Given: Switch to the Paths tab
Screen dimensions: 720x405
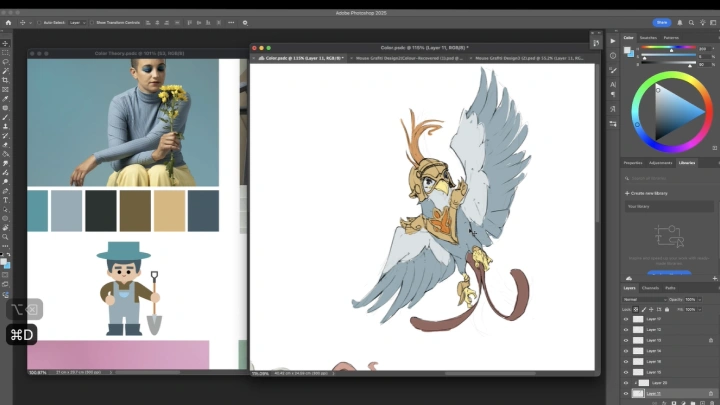Looking at the screenshot, I should [670, 288].
